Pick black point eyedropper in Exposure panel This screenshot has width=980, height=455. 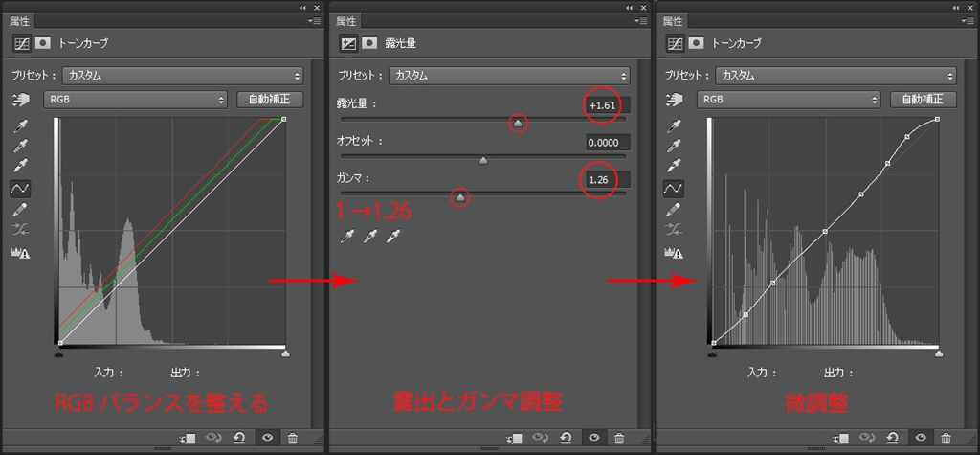(x=346, y=236)
